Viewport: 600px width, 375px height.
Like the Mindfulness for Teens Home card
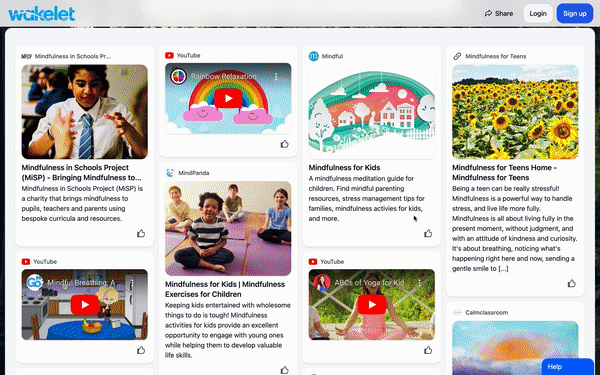[572, 284]
